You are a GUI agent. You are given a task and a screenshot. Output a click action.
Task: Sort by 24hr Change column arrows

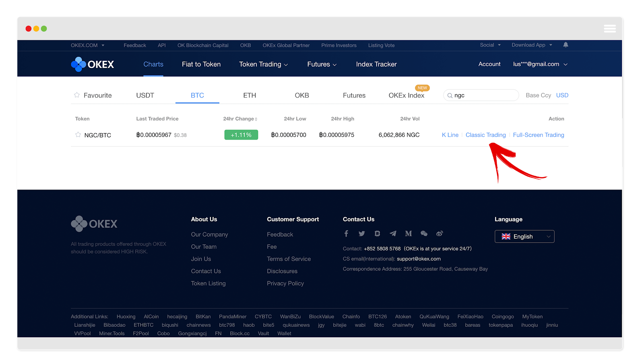[x=256, y=119]
